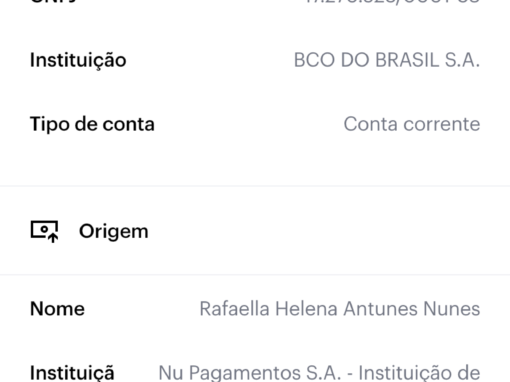Viewport: 510px width, 382px height.
Task: Select the cut-off CNPJ number at top
Action: click(x=393, y=2)
